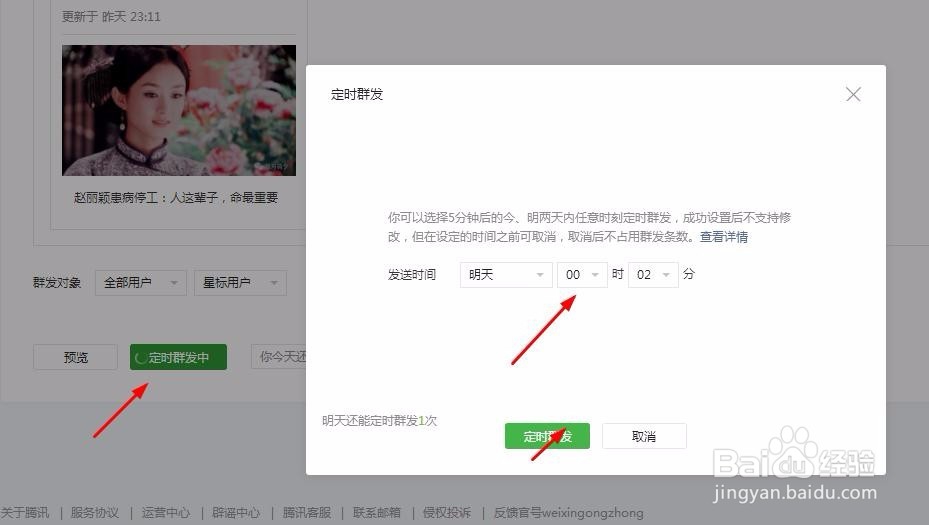Open the 联系邮箱 footer link
929x525 pixels.
[377, 513]
